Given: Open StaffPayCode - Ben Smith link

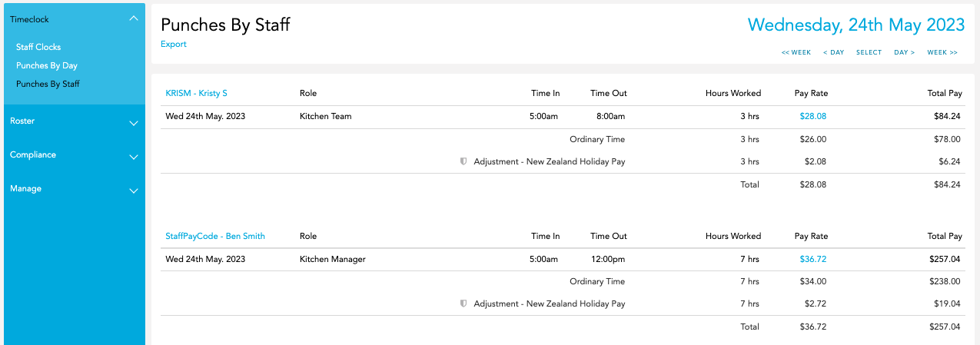Looking at the screenshot, I should tap(215, 236).
